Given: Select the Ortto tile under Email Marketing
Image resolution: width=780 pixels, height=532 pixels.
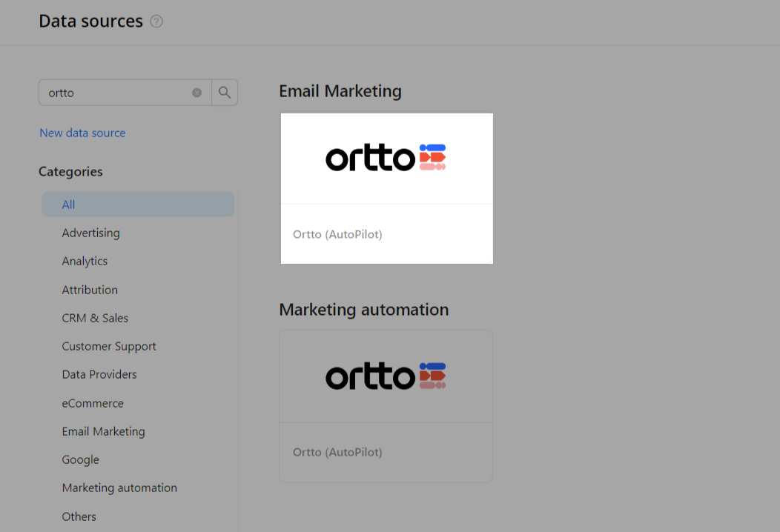Looking at the screenshot, I should click(386, 187).
